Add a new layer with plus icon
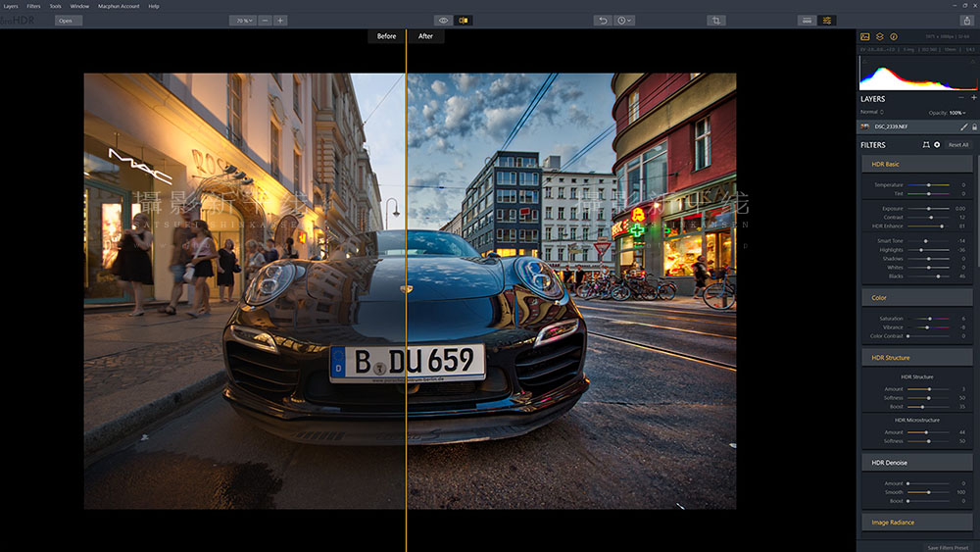The width and height of the screenshot is (980, 552). pos(973,97)
